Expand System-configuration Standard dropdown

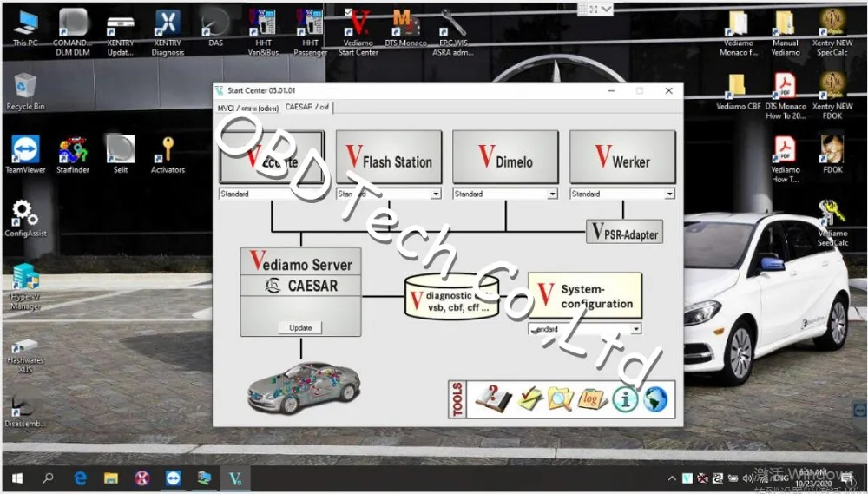click(x=636, y=329)
